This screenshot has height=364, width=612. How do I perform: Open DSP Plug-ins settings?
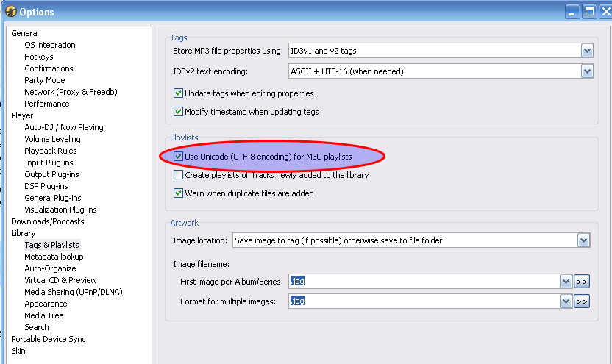[46, 186]
